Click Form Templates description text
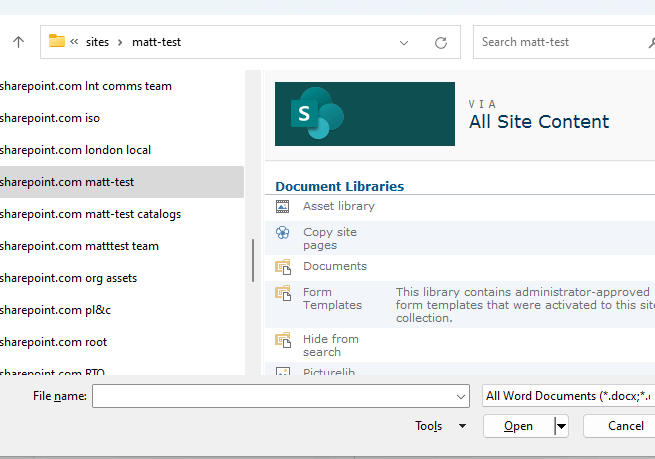This screenshot has width=655, height=459. (x=525, y=305)
